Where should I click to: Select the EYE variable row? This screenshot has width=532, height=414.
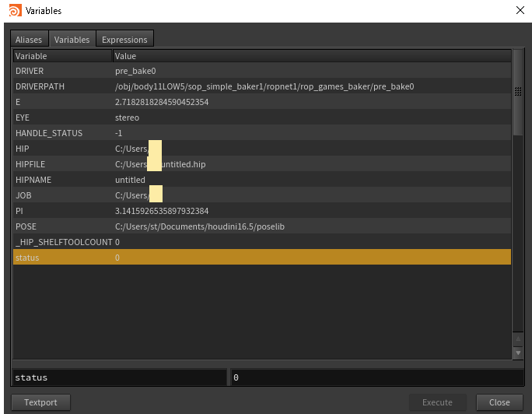pos(262,118)
